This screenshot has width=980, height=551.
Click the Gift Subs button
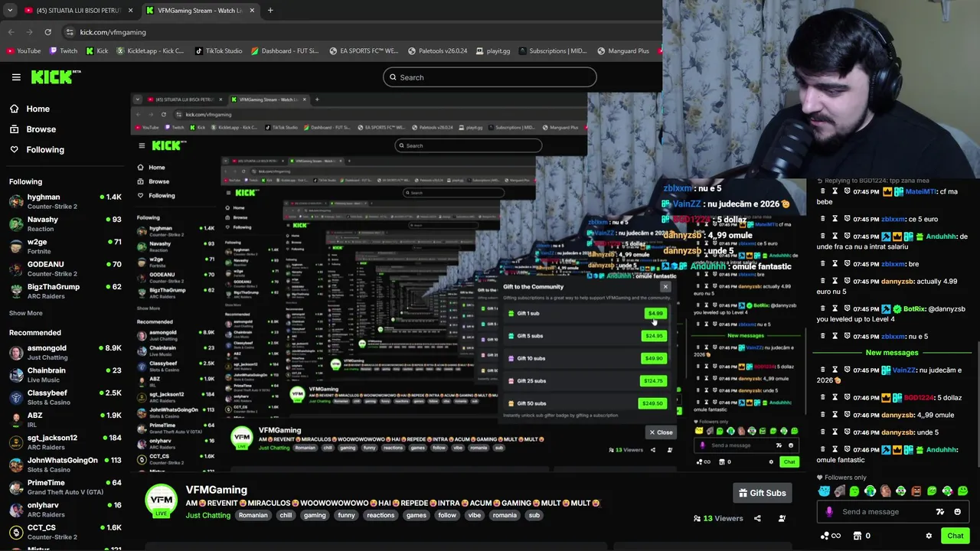[762, 493]
